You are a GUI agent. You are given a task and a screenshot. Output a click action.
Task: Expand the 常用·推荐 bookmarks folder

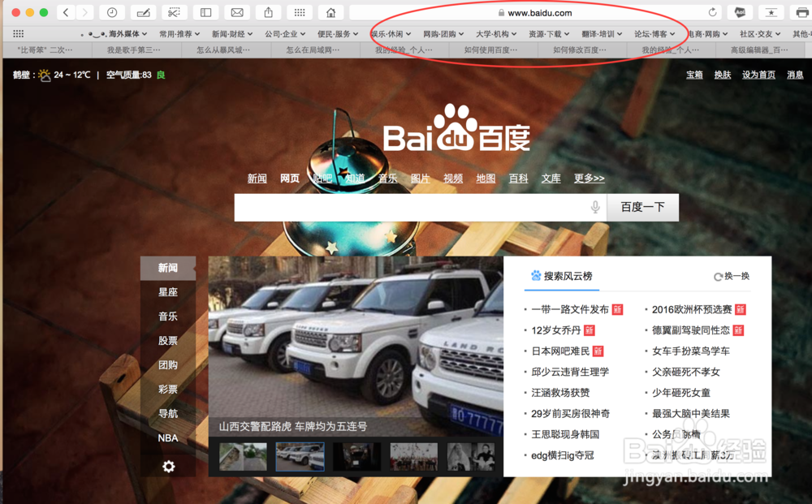tap(179, 33)
